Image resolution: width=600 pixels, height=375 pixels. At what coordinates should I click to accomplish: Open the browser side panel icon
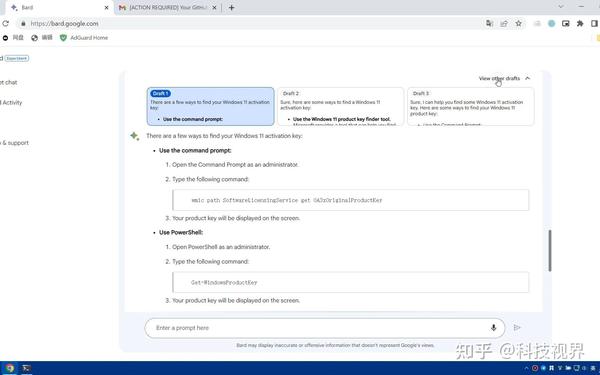click(594, 23)
